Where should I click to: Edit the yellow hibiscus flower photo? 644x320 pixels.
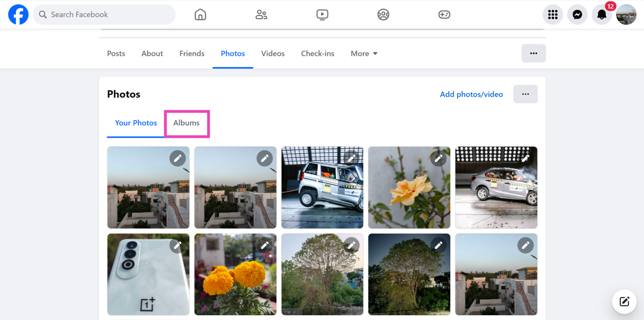click(x=438, y=158)
